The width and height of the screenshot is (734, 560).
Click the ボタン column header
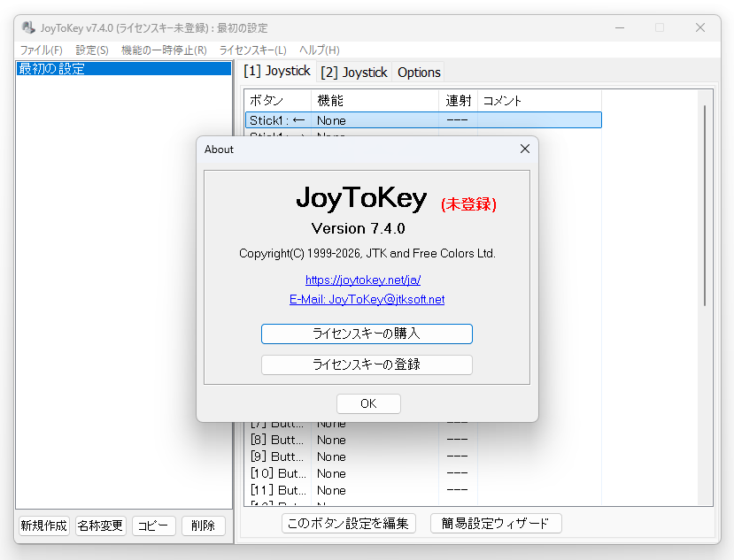click(278, 101)
